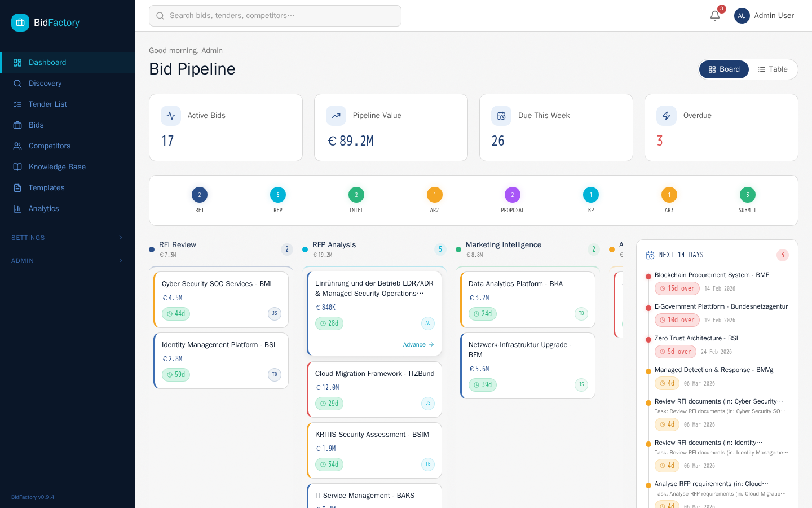Click the SUBMIT stage circle
This screenshot has width=812, height=508.
pos(748,195)
